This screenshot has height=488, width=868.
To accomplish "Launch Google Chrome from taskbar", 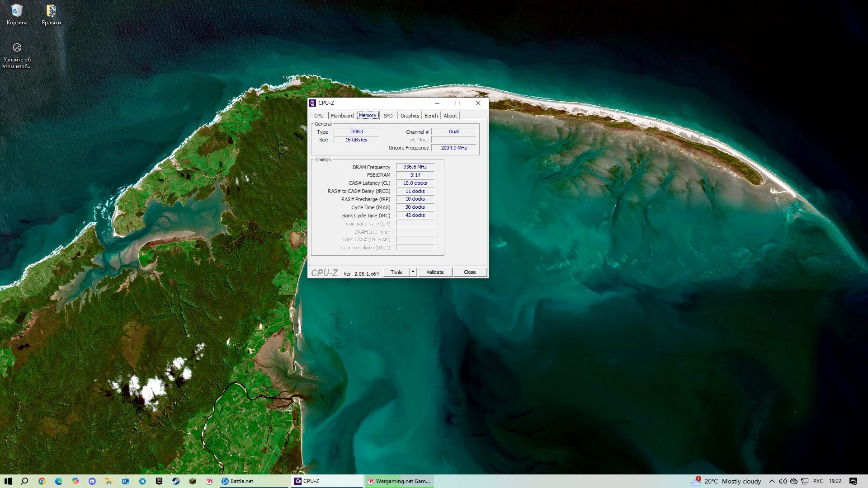I will [x=42, y=481].
